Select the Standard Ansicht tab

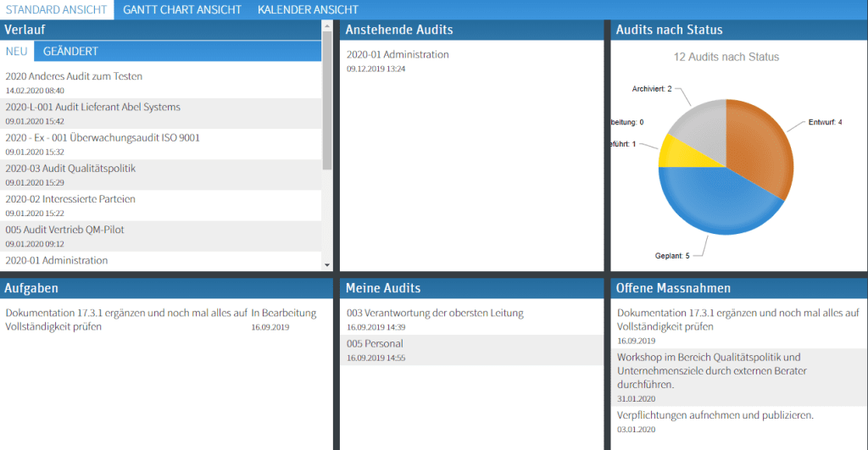pyautogui.click(x=57, y=10)
